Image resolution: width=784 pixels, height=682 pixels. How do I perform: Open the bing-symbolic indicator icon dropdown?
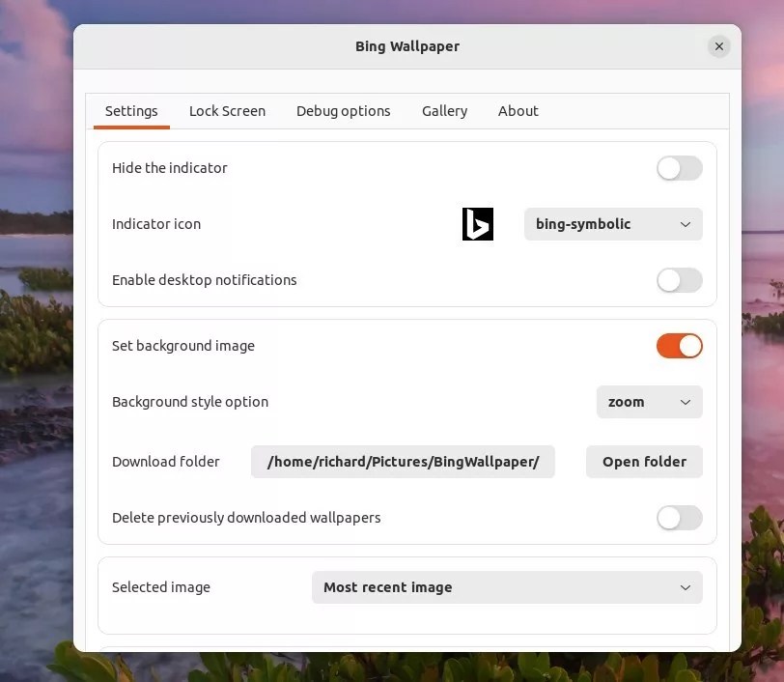[613, 224]
